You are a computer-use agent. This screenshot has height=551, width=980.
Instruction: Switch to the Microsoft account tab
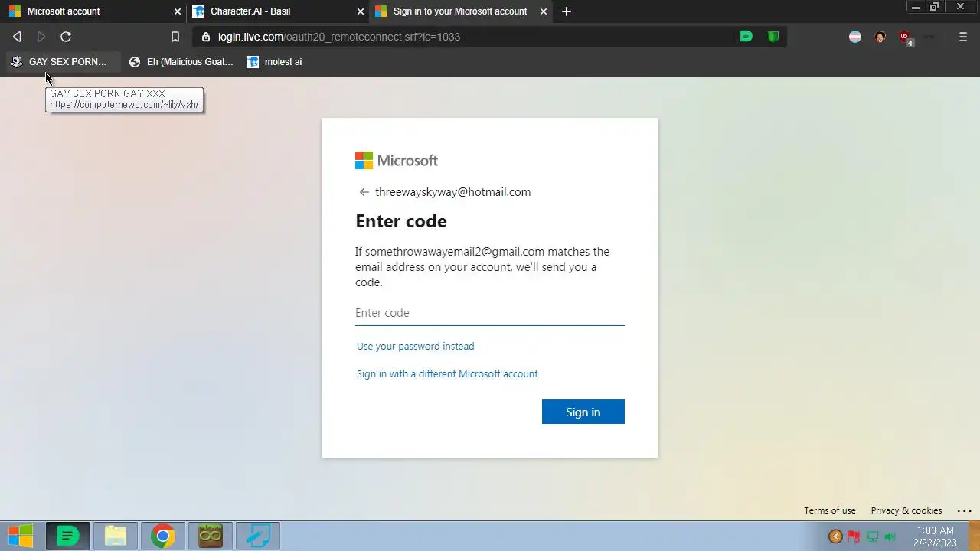[x=92, y=11]
